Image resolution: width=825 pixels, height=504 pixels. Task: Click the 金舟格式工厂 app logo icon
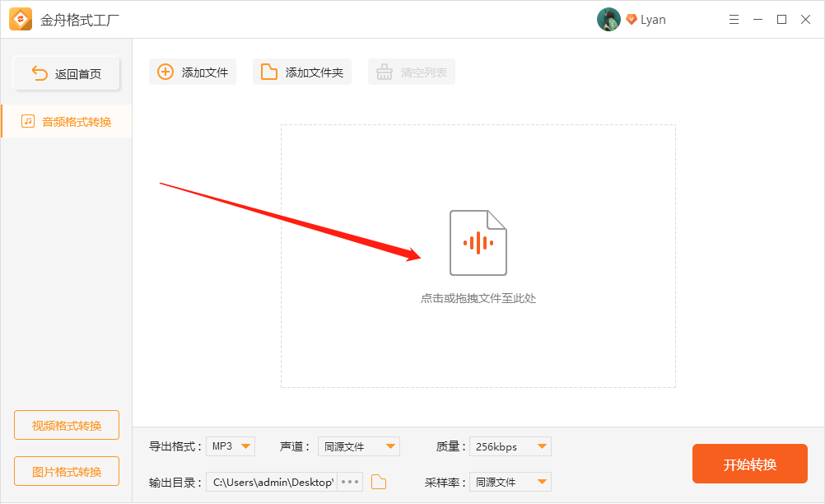tap(21, 20)
